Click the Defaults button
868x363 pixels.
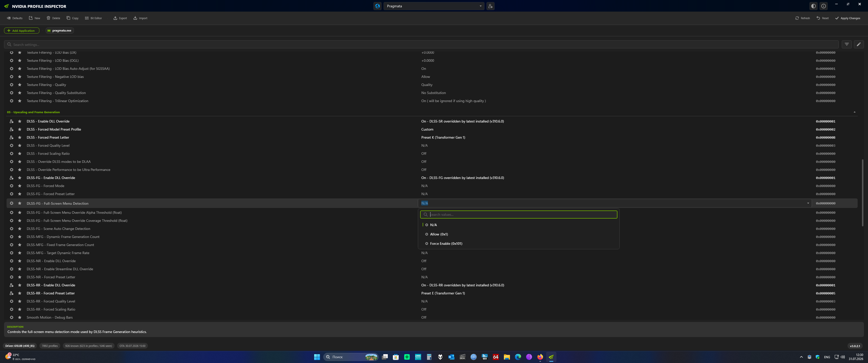point(14,18)
